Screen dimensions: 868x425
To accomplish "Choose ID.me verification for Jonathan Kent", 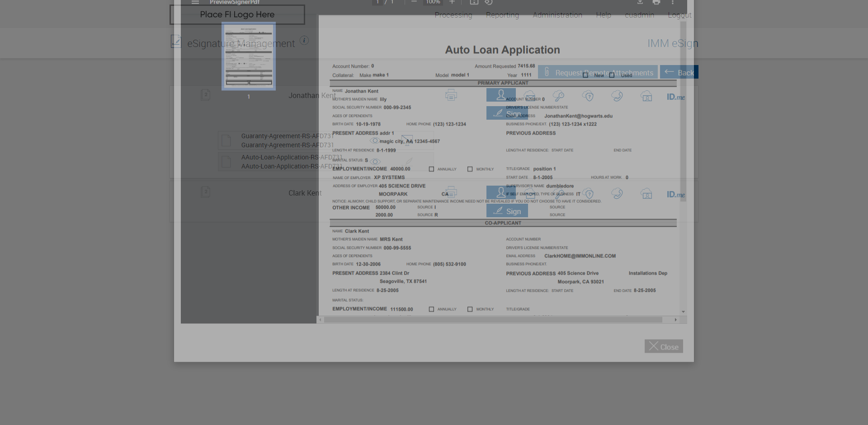I will click(x=676, y=97).
